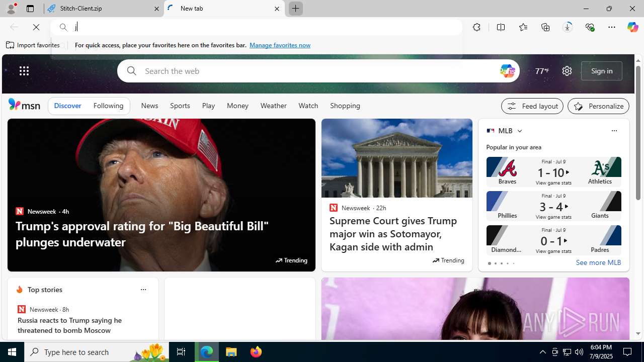Viewport: 644px width, 362px height.
Task: Open the Shopping menu item
Action: point(345,106)
